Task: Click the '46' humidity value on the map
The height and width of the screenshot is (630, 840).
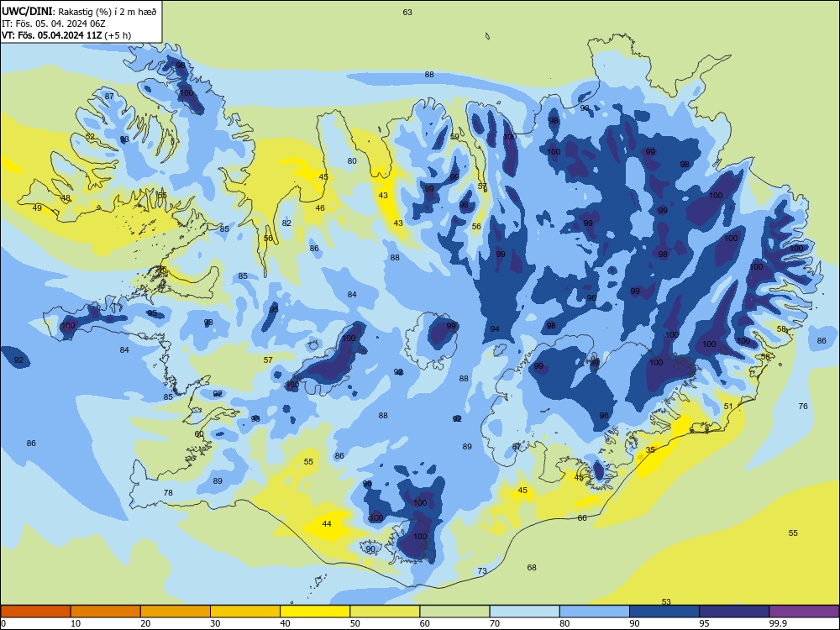Action: click(320, 207)
